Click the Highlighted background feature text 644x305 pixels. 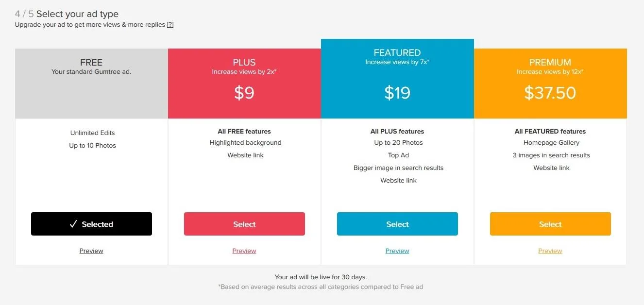245,143
